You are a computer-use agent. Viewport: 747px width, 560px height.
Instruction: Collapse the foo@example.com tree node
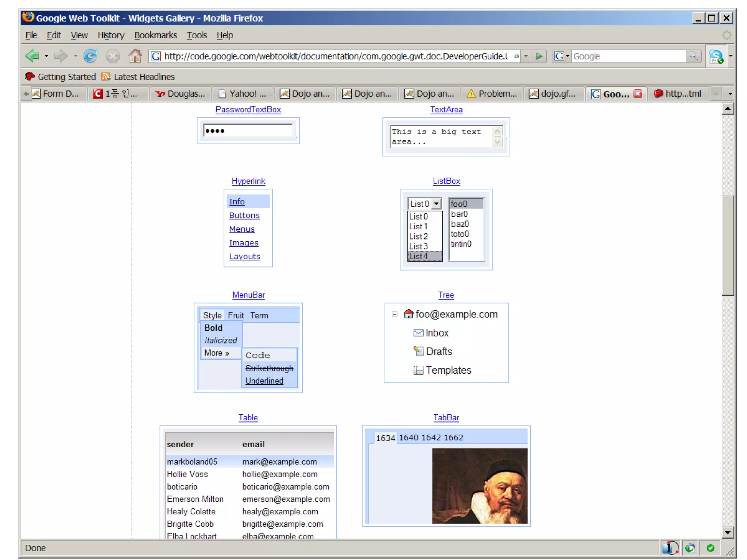(x=394, y=314)
